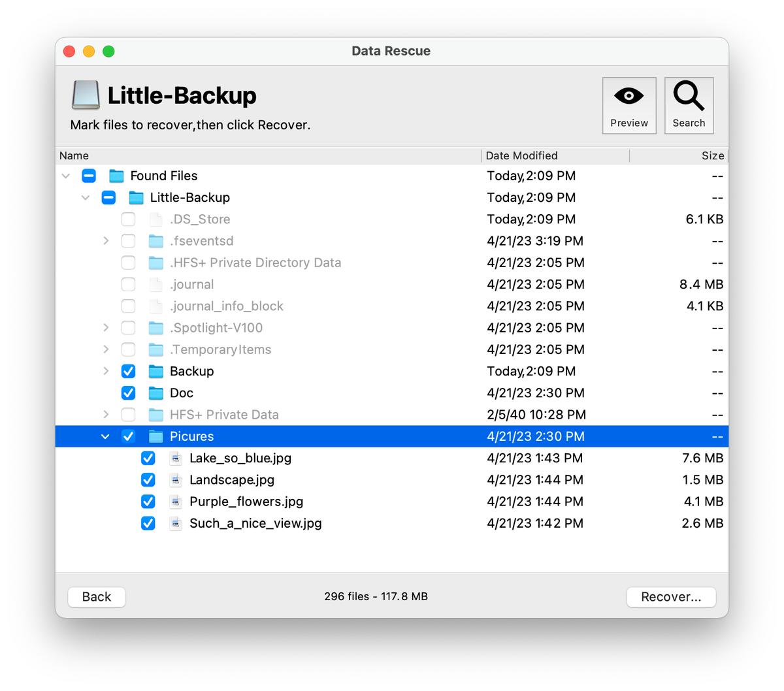Sort by the Date Modified column

[521, 155]
